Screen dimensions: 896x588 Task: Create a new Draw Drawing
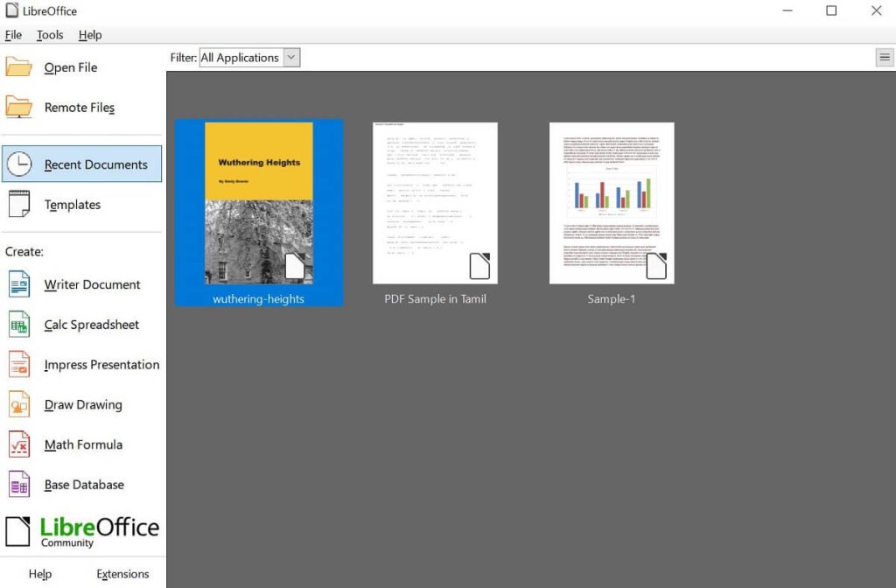(82, 404)
